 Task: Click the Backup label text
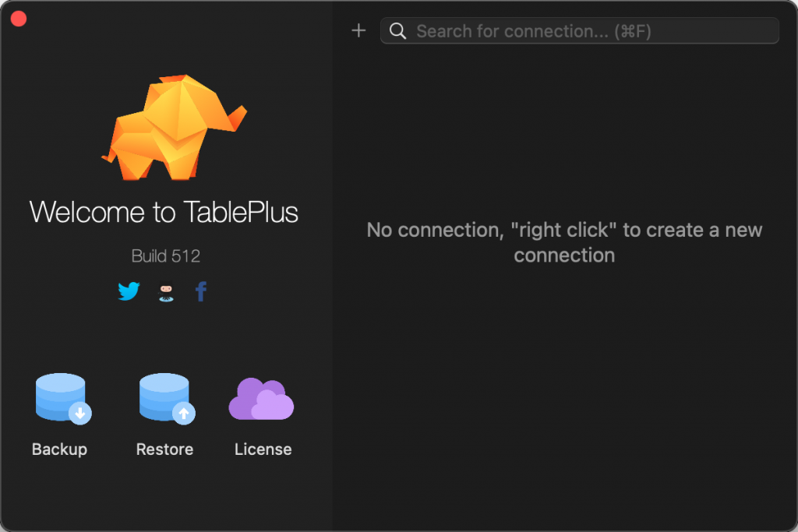click(x=59, y=449)
